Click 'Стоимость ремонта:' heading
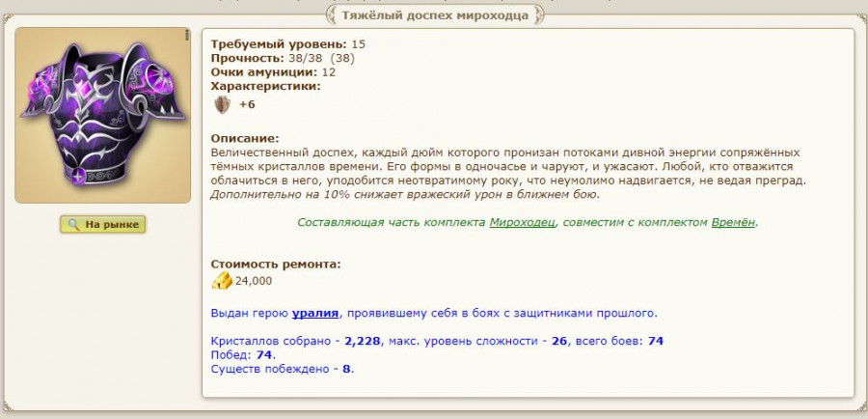 tap(276, 265)
